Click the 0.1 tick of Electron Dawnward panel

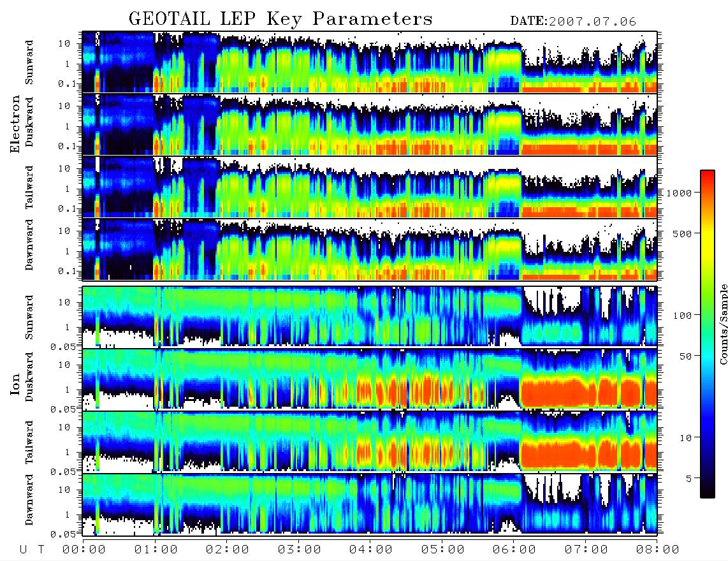click(x=68, y=271)
